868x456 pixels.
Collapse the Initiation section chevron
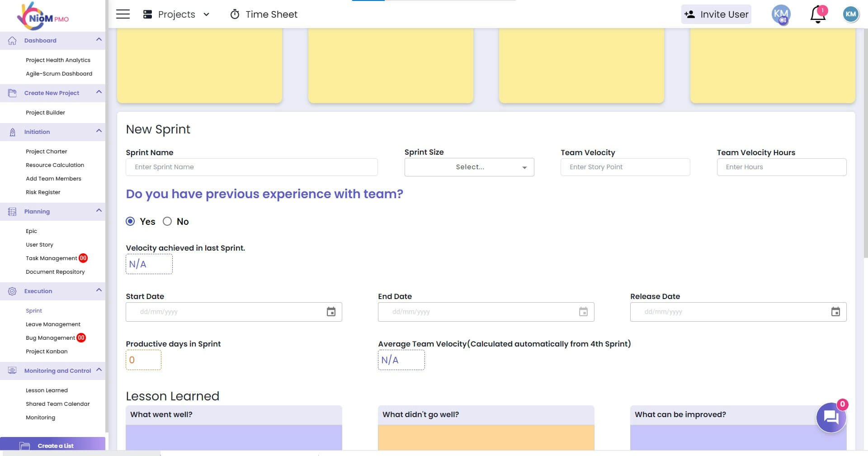coord(99,131)
